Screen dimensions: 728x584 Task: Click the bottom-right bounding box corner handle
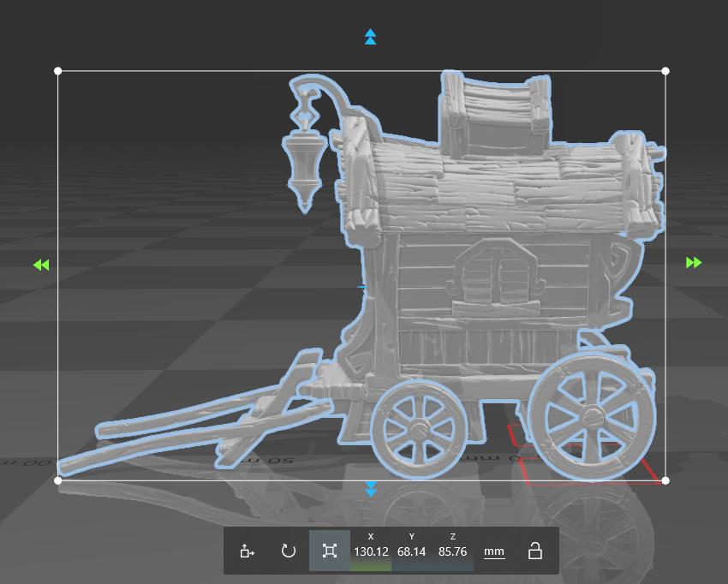tap(665, 480)
